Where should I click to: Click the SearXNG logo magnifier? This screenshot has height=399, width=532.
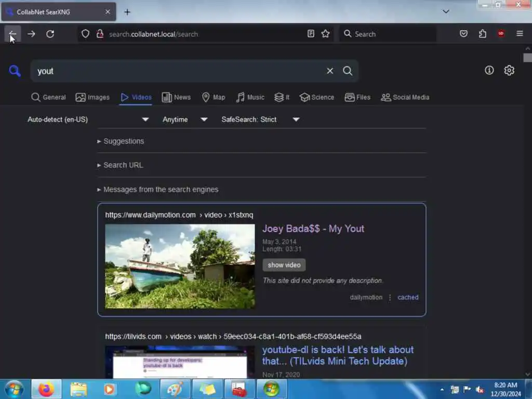[x=15, y=71]
